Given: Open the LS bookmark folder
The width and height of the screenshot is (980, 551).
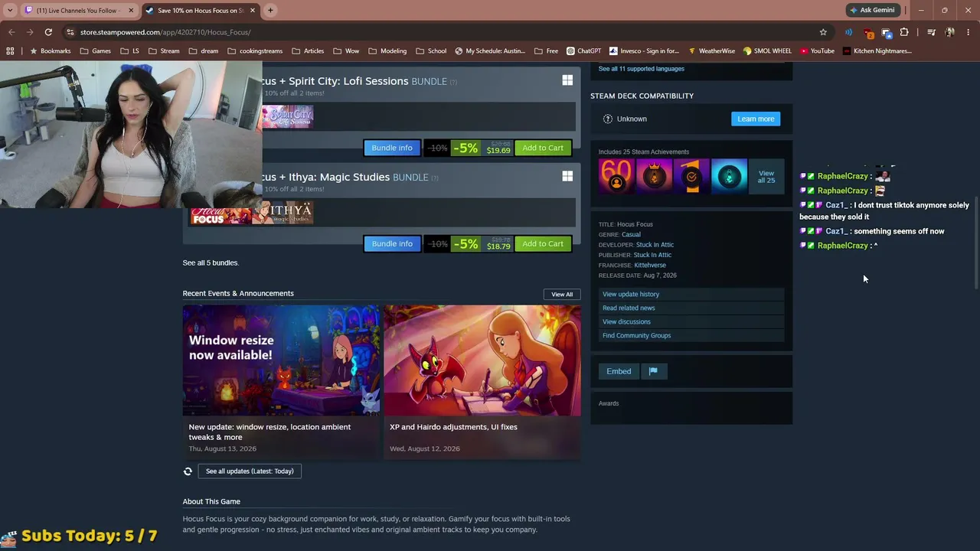Looking at the screenshot, I should coord(130,51).
